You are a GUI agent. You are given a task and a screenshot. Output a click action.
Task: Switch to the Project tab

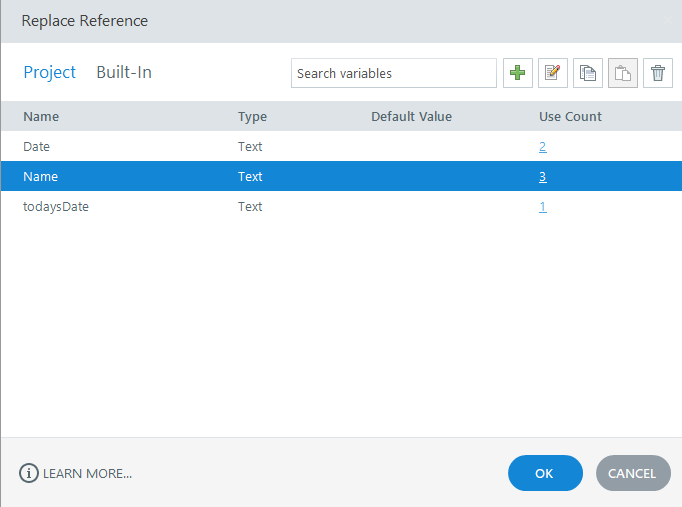tap(50, 73)
